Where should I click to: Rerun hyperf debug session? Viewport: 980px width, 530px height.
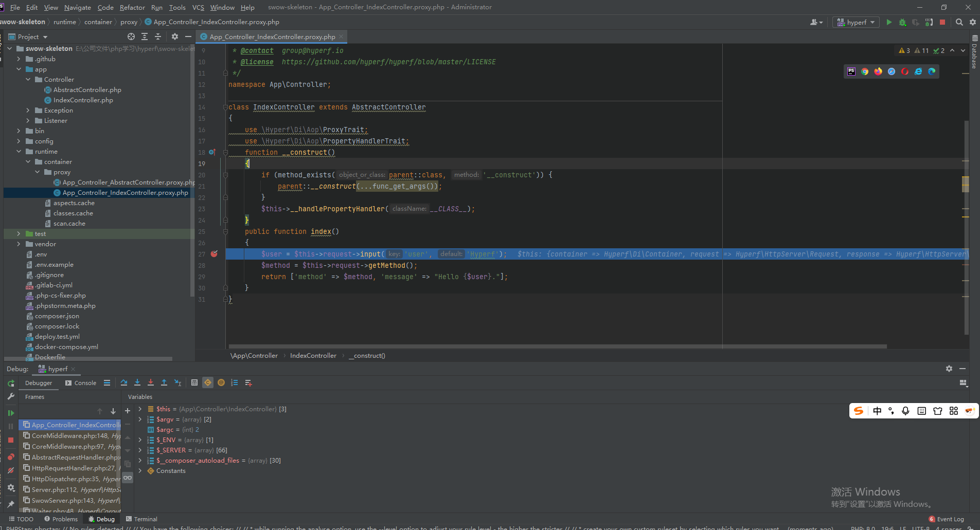11,383
